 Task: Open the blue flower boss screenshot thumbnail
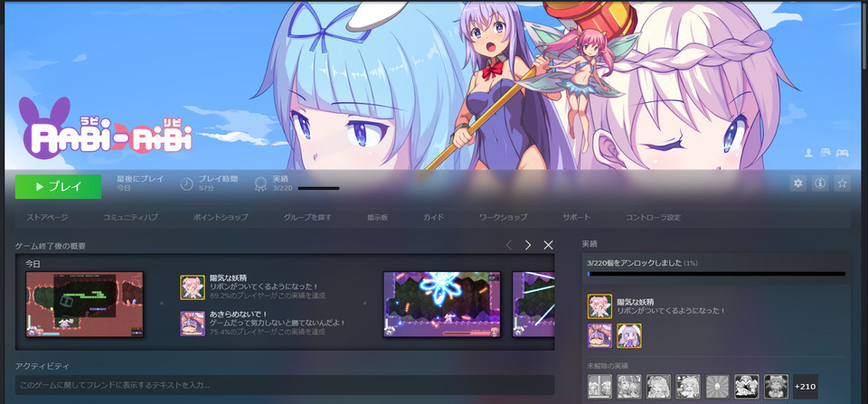[442, 305]
